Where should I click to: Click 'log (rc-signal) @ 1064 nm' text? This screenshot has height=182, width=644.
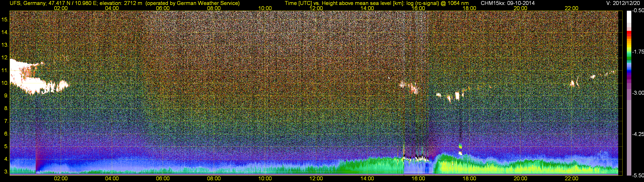pos(437,3)
